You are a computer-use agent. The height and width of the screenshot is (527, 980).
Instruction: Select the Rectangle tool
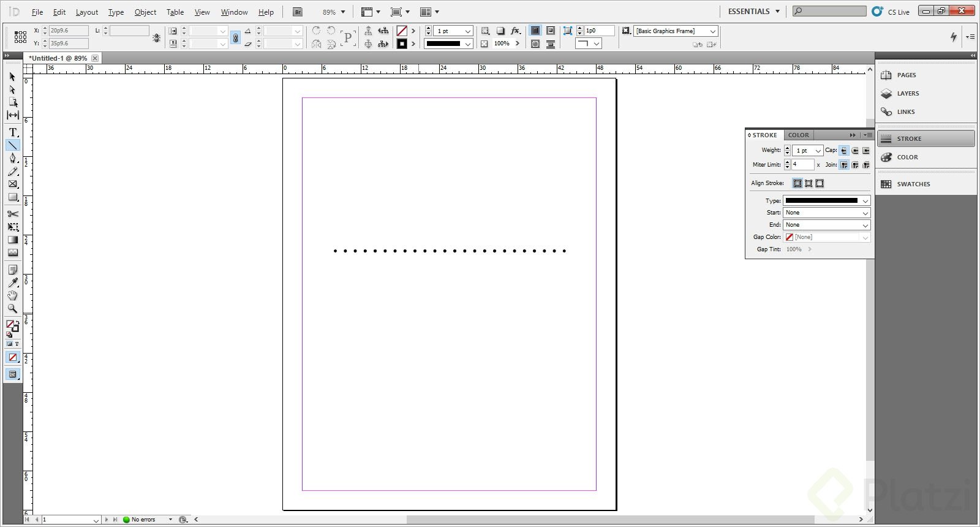[12, 197]
